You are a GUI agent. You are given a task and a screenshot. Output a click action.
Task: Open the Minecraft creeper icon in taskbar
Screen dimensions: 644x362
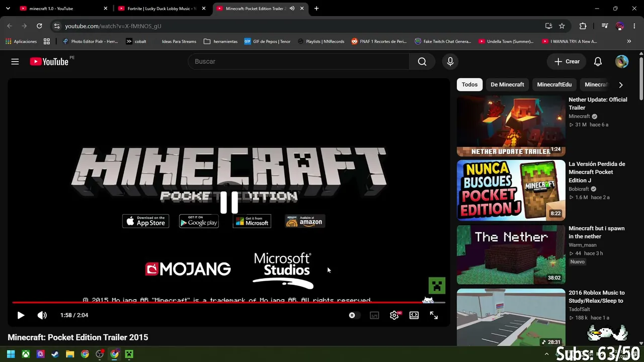[129, 354]
